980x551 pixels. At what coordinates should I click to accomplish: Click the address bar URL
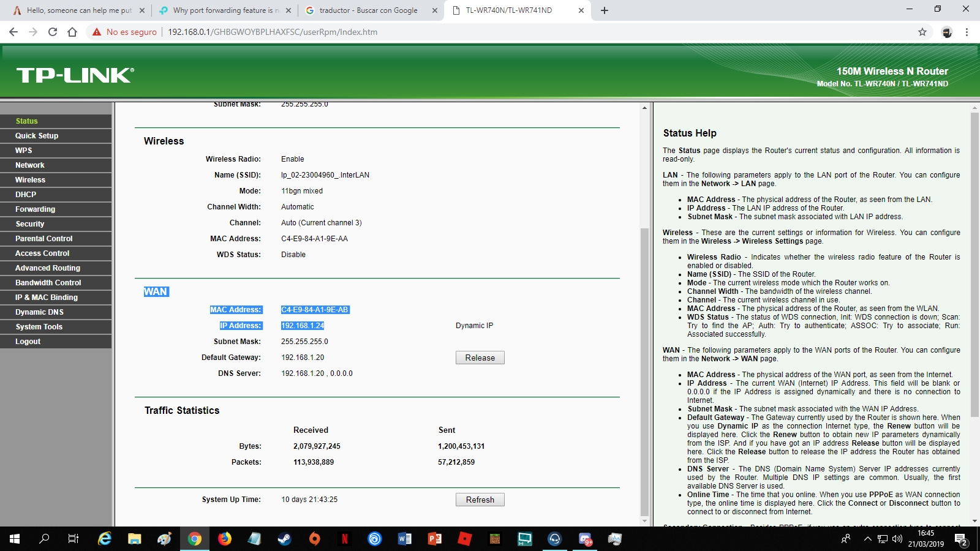click(x=273, y=32)
